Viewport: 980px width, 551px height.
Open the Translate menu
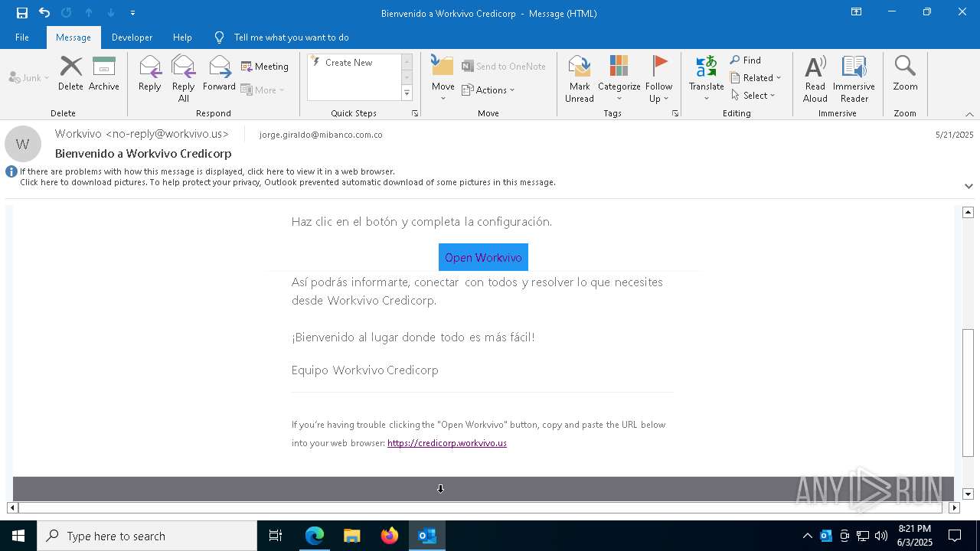pos(706,79)
